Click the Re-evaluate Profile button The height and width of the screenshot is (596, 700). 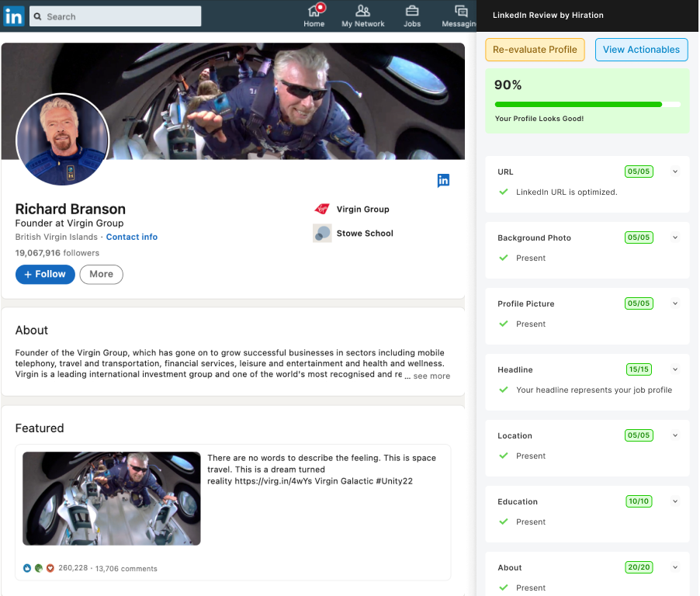click(x=535, y=50)
